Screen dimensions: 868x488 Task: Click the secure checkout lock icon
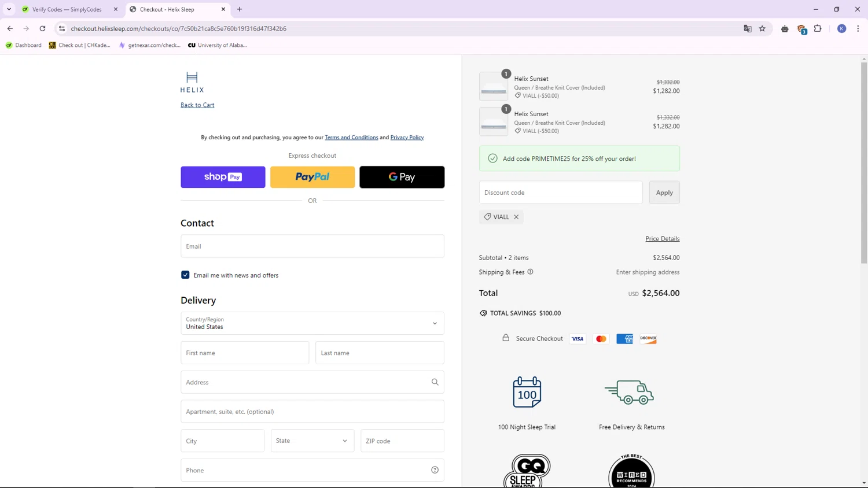point(506,338)
